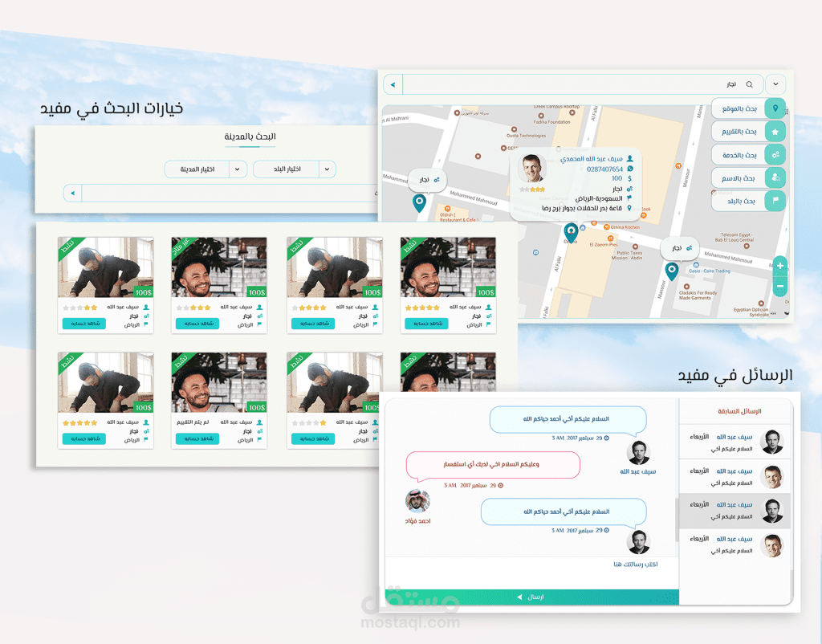
Task: Click the Omina Kitchen place marker on the map
Action: pyautogui.click(x=607, y=227)
